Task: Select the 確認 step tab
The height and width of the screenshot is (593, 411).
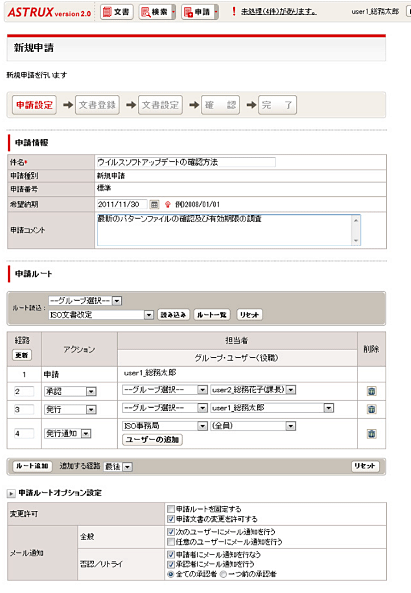Action: coord(220,105)
